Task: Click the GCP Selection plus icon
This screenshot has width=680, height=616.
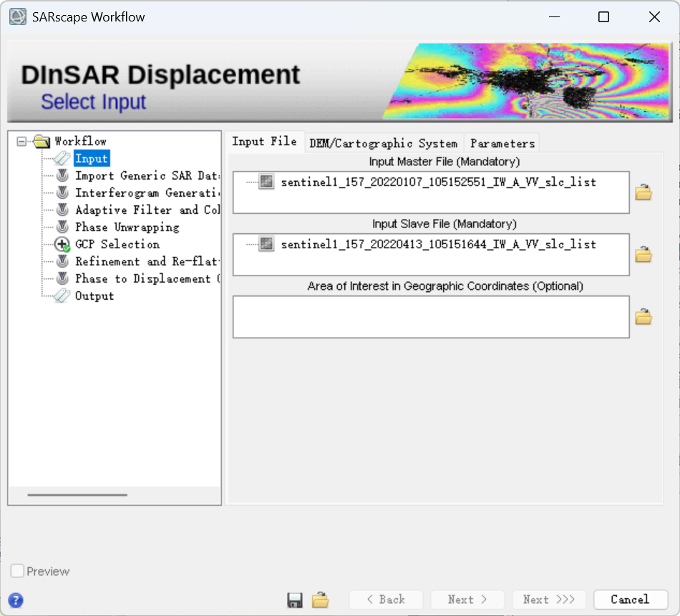Action: (62, 245)
